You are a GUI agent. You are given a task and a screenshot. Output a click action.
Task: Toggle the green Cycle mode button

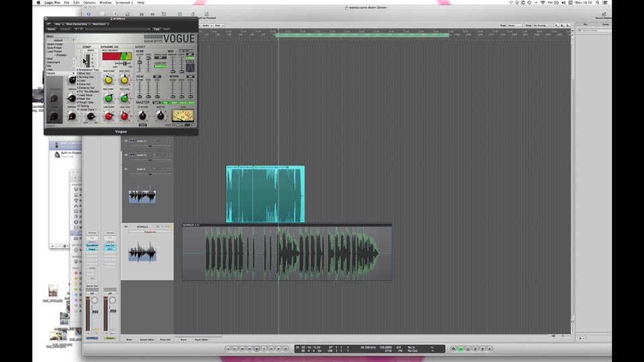tap(460, 349)
